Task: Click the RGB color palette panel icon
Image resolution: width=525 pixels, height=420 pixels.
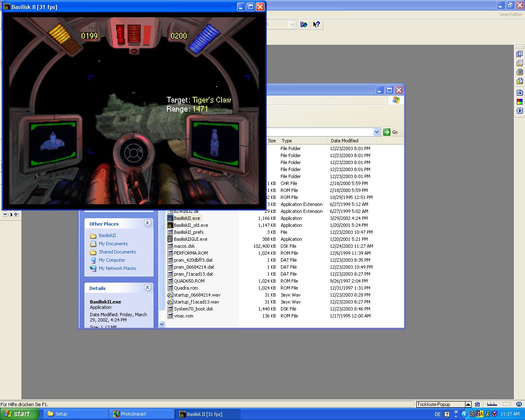Action: pos(520,102)
